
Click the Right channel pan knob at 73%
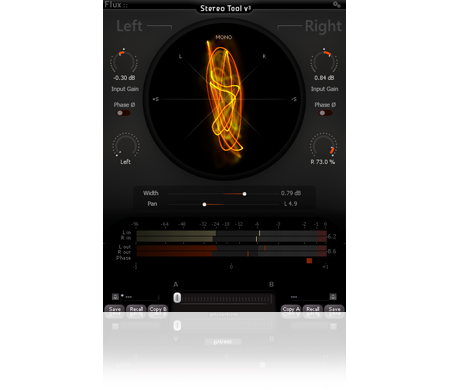point(323,146)
